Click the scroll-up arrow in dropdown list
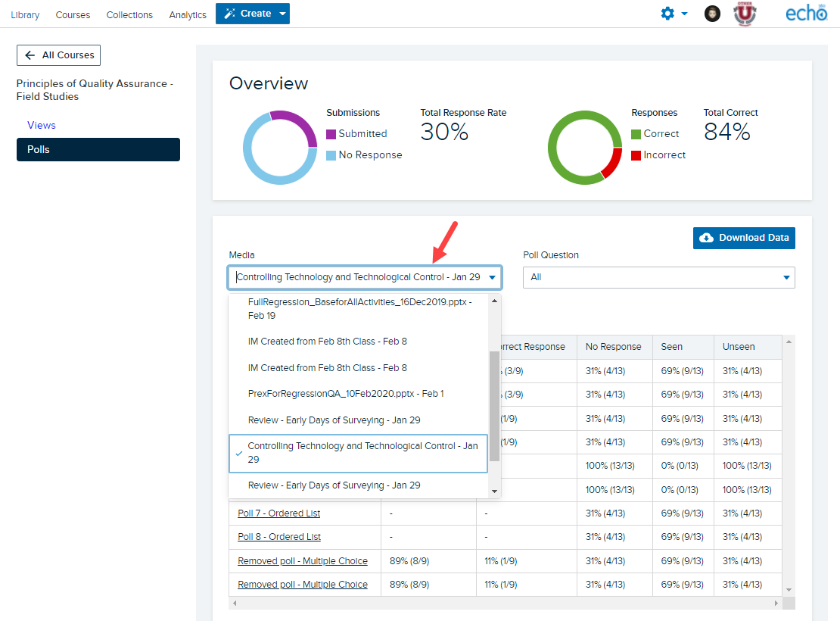The image size is (840, 621). click(x=494, y=301)
